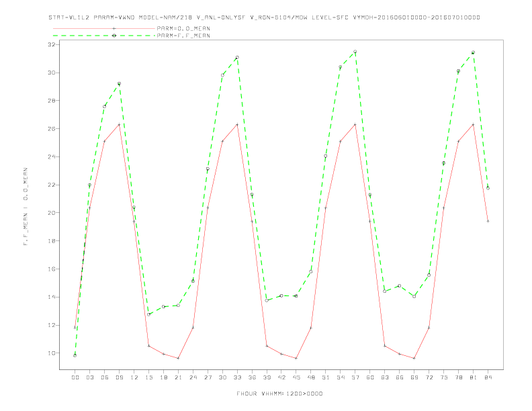The width and height of the screenshot is (532, 411).
Task: Click the vertical F.F_MEAN | O.O_MEAN axis title
Action: pos(26,207)
